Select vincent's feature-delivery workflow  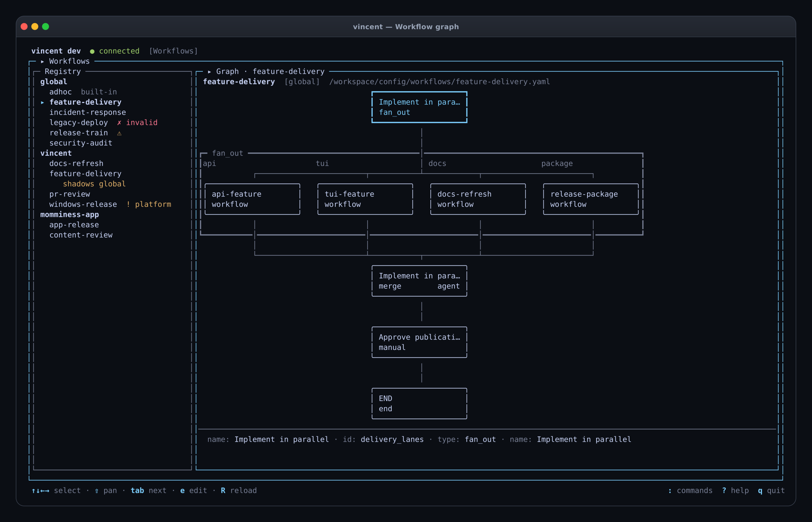(86, 174)
